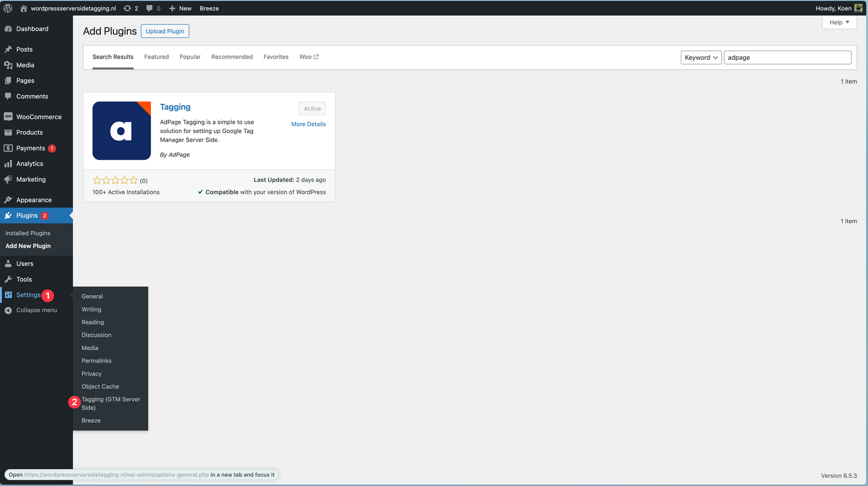Open the New content menu in admin bar
868x486 pixels.
(180, 8)
